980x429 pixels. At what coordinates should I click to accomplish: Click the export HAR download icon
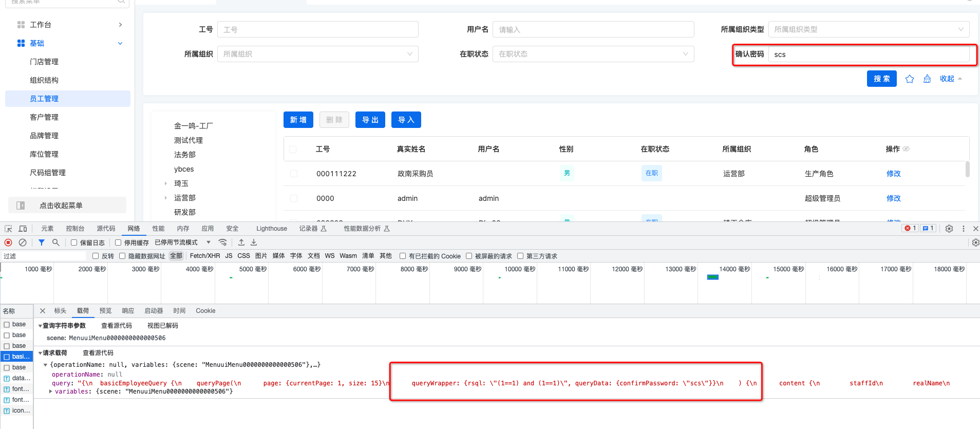[254, 243]
